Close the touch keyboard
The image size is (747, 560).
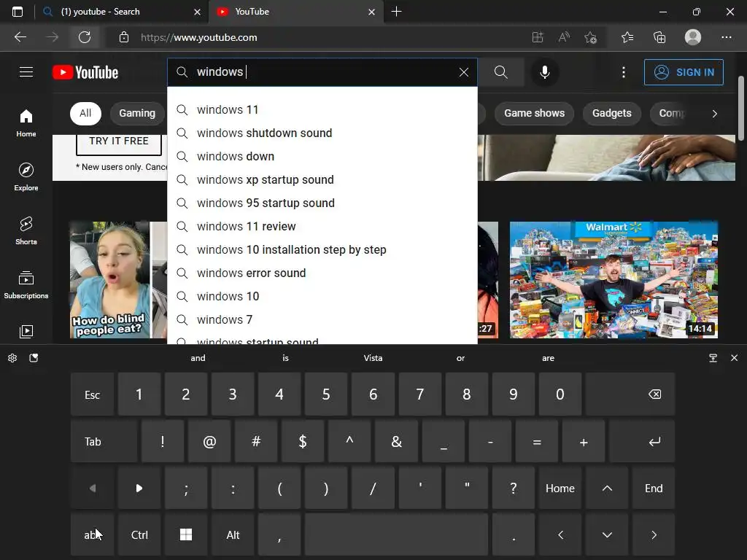(734, 357)
